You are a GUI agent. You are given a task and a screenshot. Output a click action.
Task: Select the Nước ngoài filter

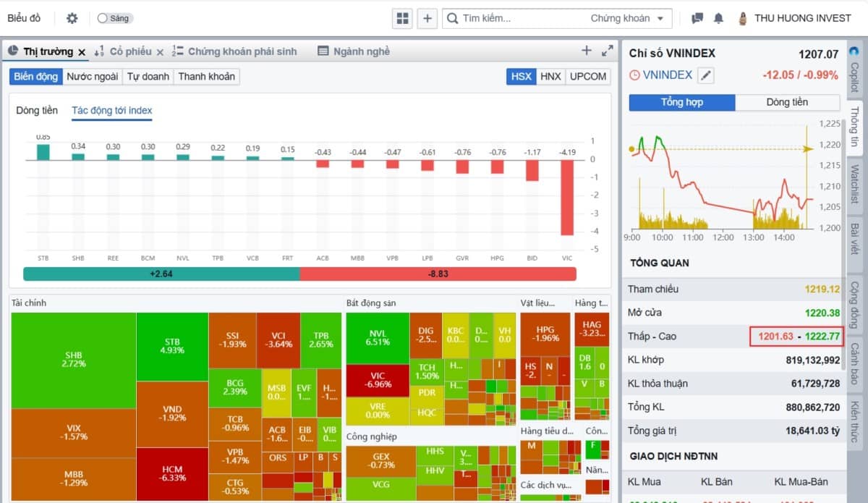(92, 76)
